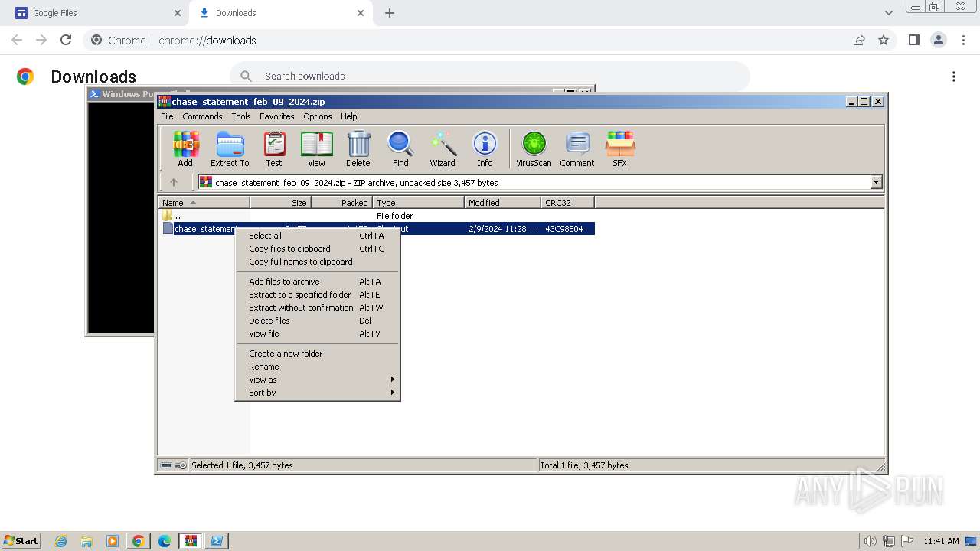This screenshot has height=551, width=980.
Task: Close the Downloads tab
Action: pos(361,13)
